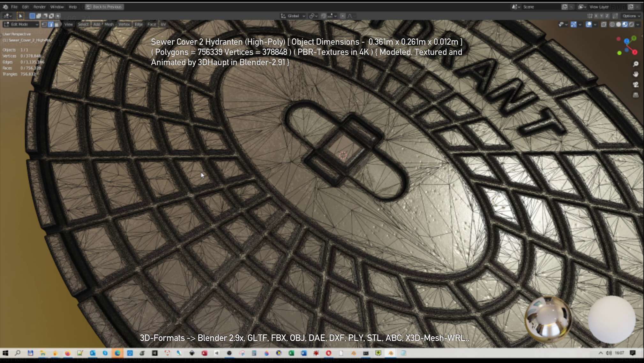
Task: Open the Edge menu in the viewport header
Action: coord(139,24)
